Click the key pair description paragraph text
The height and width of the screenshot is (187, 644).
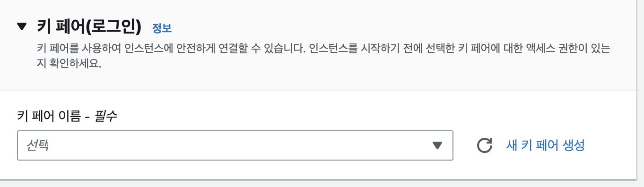pos(324,56)
